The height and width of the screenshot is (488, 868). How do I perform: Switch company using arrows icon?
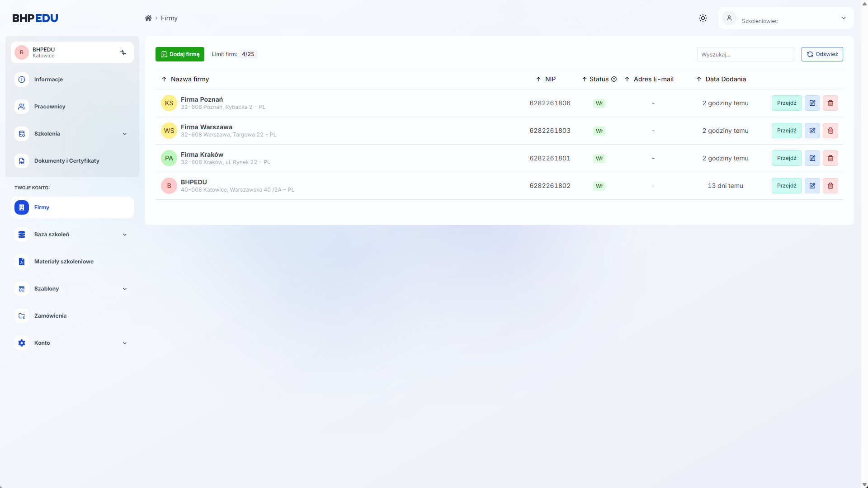pyautogui.click(x=123, y=52)
